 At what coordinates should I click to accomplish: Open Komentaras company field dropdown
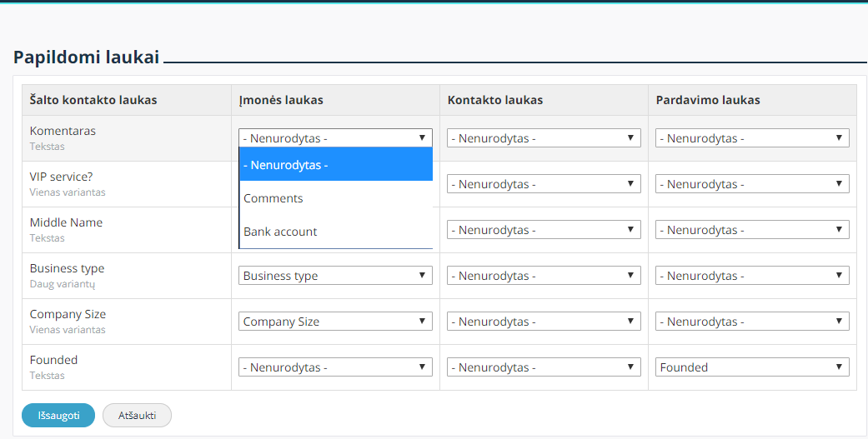(x=335, y=138)
